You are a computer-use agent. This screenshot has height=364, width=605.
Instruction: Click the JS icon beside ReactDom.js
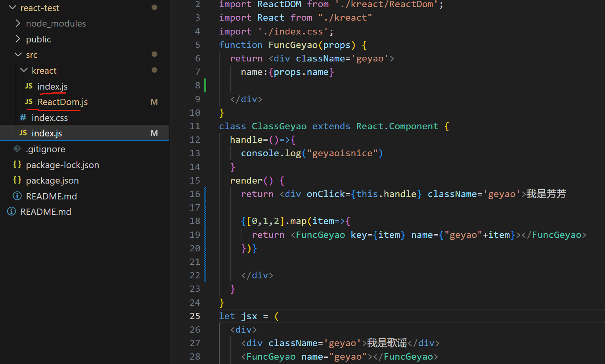click(29, 102)
